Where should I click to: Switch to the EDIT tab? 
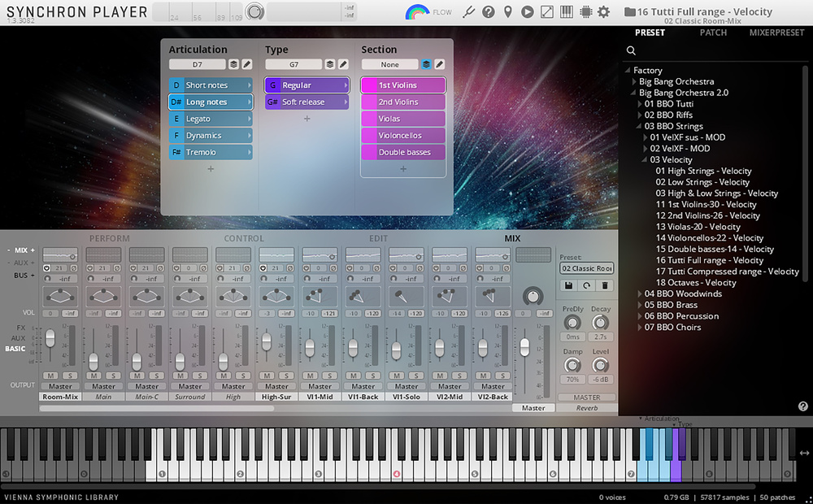(x=378, y=238)
